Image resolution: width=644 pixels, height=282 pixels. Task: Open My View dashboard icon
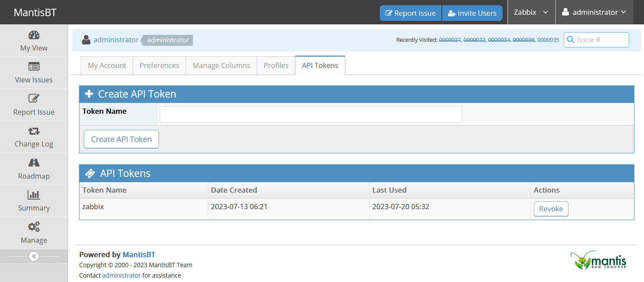coord(34,35)
